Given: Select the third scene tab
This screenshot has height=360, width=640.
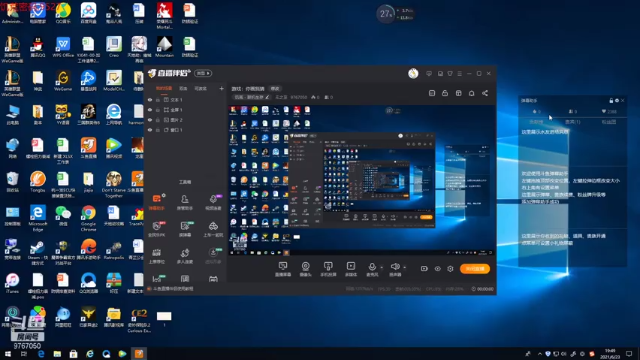Looking at the screenshot, I should (200, 88).
